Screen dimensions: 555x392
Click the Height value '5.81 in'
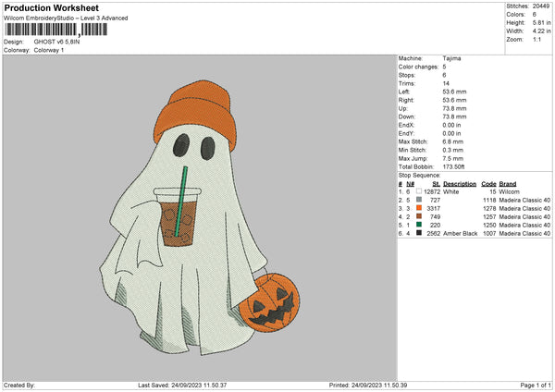pos(541,22)
